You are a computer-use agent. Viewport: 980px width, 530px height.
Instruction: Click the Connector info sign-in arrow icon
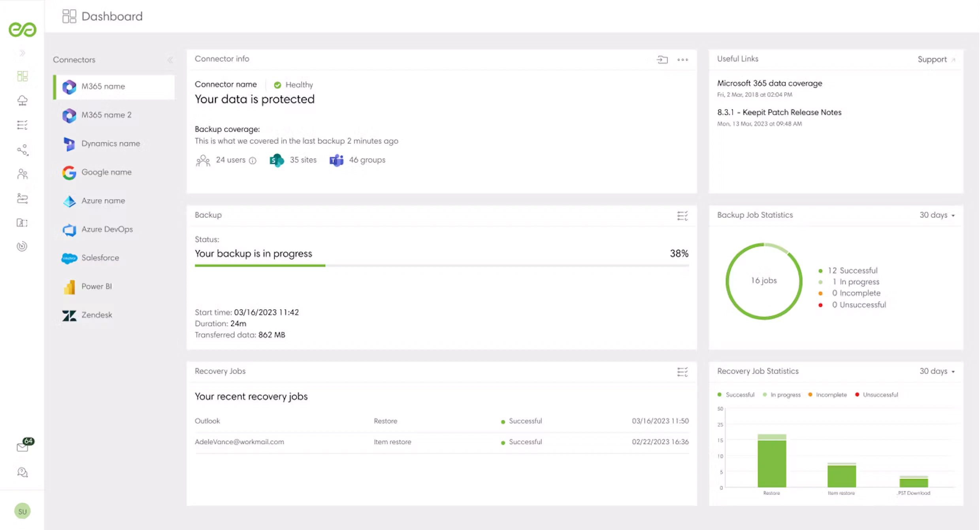[662, 59]
